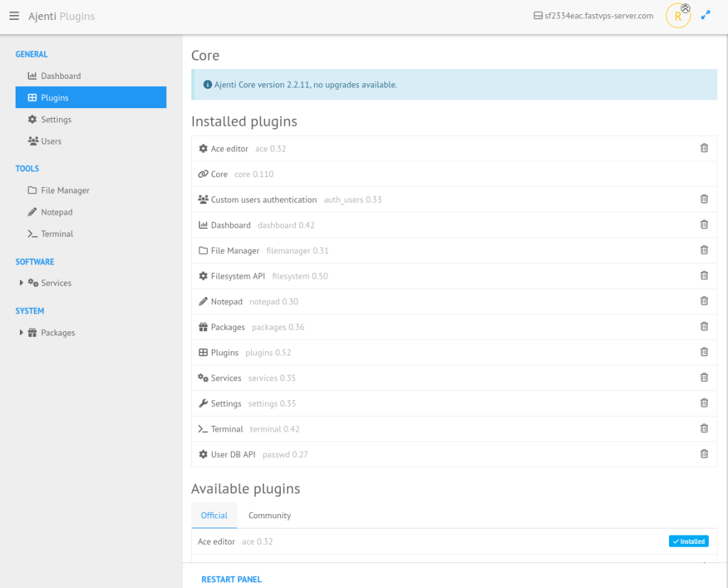Click the fullscreen expand arrows icon

705,15
